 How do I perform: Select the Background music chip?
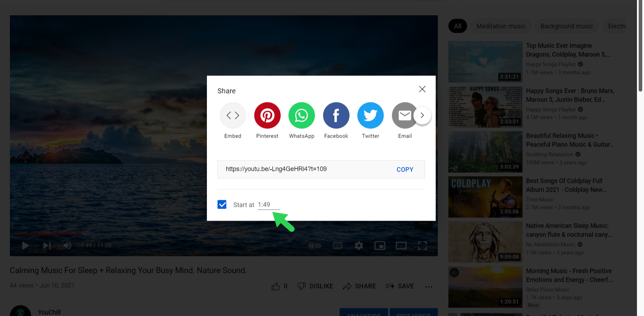click(x=567, y=26)
